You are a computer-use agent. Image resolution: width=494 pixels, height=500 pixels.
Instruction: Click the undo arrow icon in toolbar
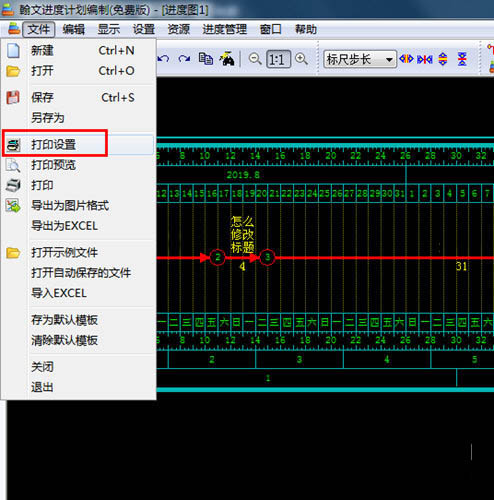point(163,59)
